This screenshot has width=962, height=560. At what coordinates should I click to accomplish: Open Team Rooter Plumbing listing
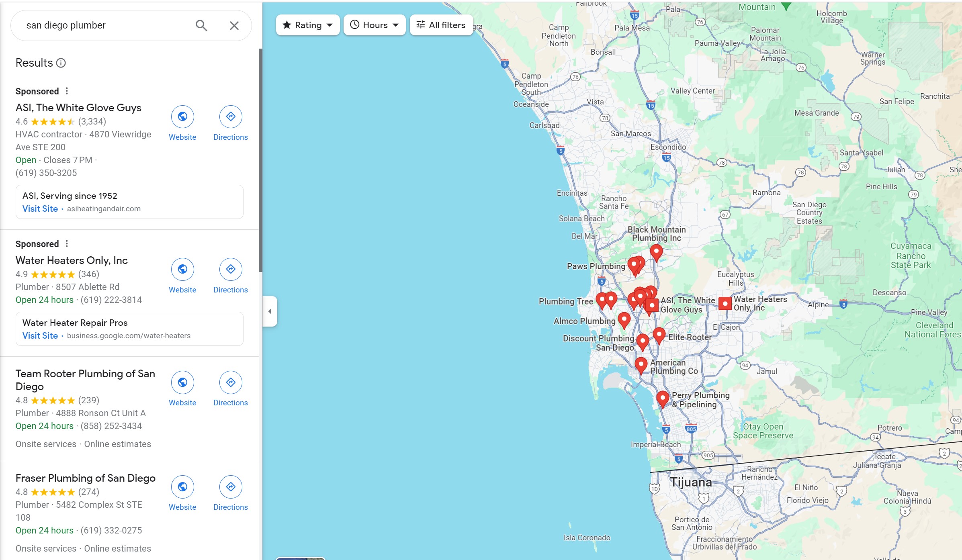pyautogui.click(x=85, y=380)
